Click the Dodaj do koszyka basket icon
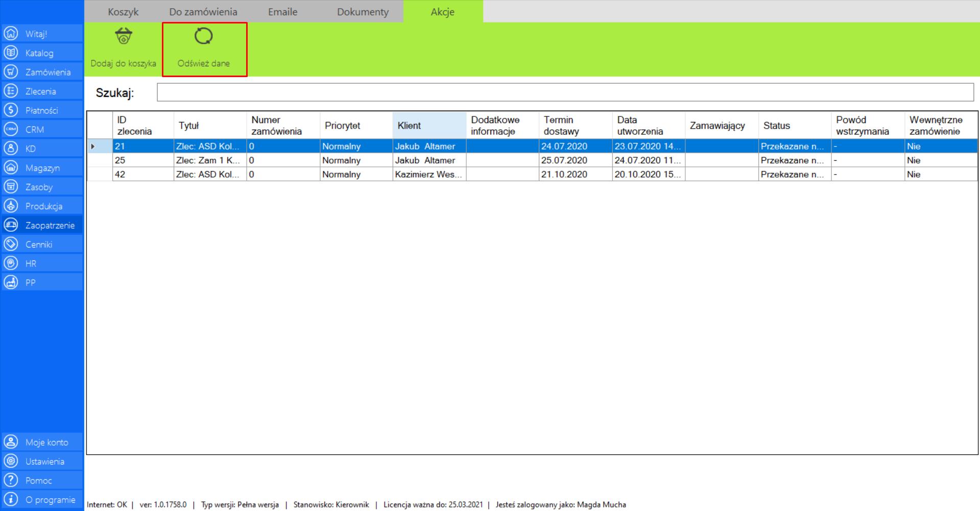 124,36
